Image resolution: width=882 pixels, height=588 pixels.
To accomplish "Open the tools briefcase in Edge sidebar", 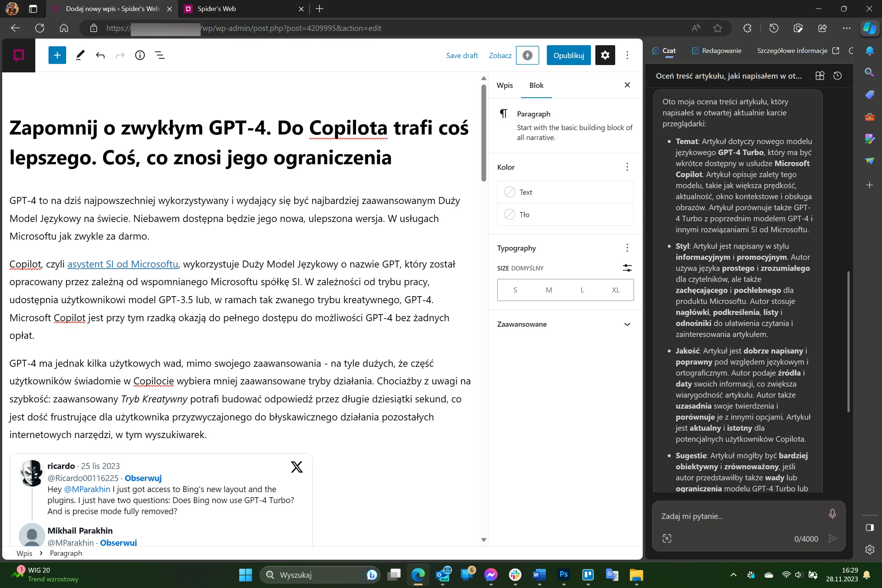I will pyautogui.click(x=869, y=117).
